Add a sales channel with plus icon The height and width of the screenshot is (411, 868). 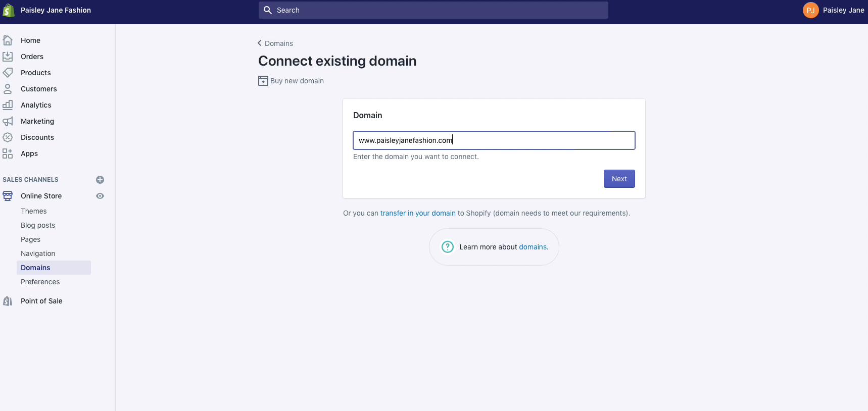point(100,180)
